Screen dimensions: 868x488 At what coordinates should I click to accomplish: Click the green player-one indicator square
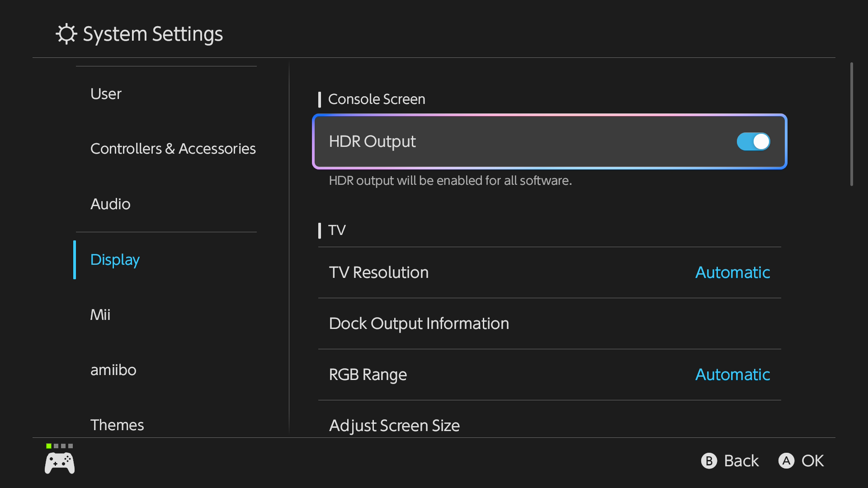pyautogui.click(x=48, y=446)
